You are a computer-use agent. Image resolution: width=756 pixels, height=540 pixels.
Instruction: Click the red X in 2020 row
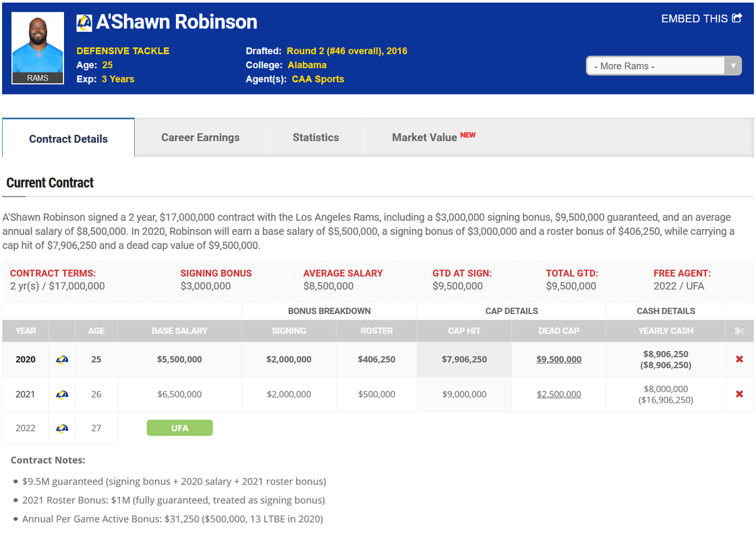[739, 359]
